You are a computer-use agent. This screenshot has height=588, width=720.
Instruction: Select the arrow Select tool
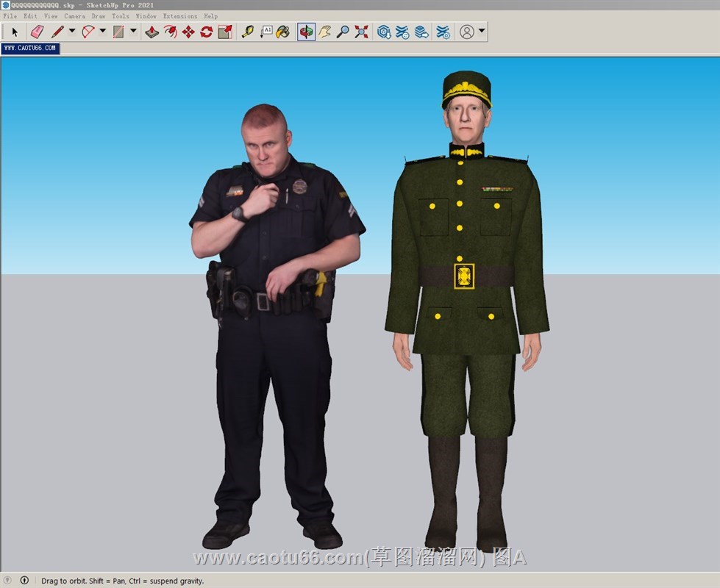tap(15, 32)
